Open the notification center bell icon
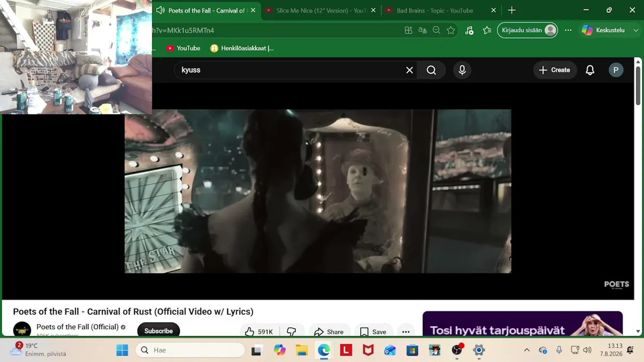644x362 pixels. (x=630, y=350)
